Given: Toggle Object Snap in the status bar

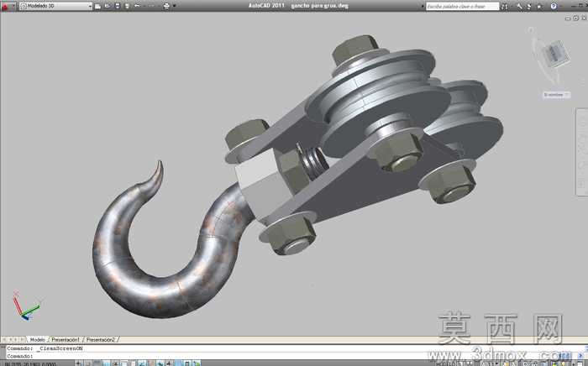Looking at the screenshot, I should click(x=123, y=363).
